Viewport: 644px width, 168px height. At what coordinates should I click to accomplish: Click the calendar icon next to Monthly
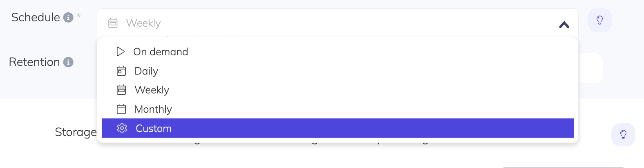121,109
